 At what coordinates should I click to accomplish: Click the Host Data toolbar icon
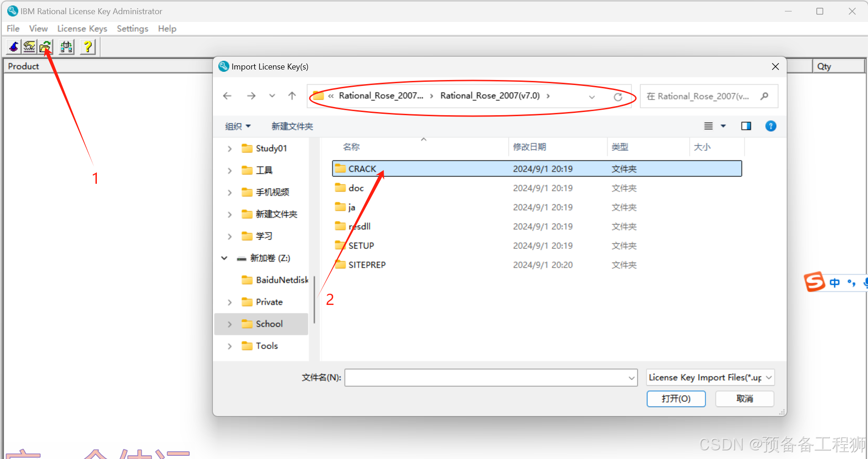click(x=67, y=47)
